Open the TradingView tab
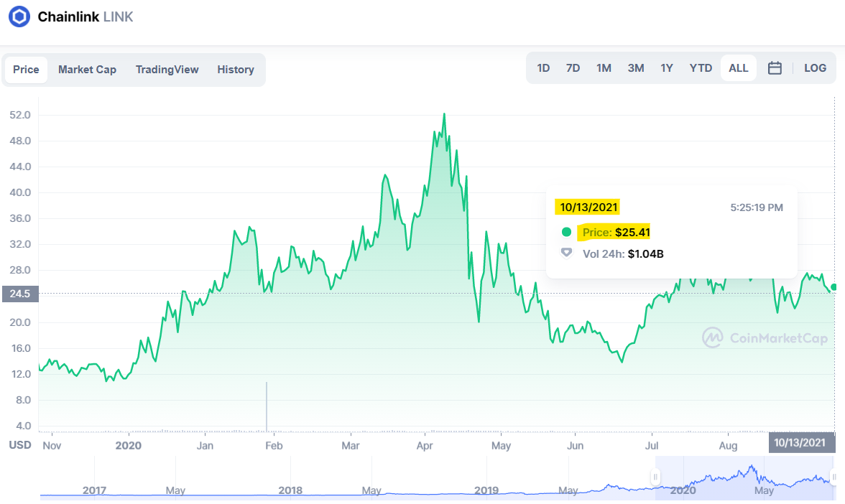This screenshot has width=845, height=504. click(167, 70)
